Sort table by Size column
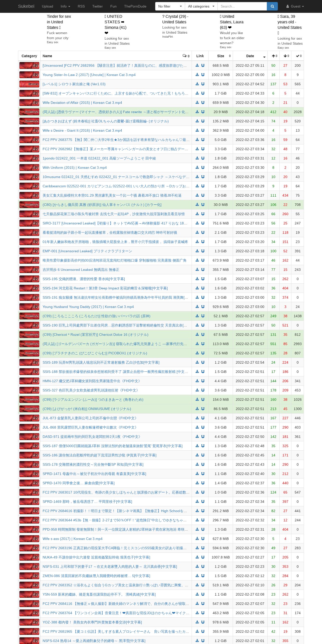The width and height of the screenshot is (322, 644). pos(221,56)
